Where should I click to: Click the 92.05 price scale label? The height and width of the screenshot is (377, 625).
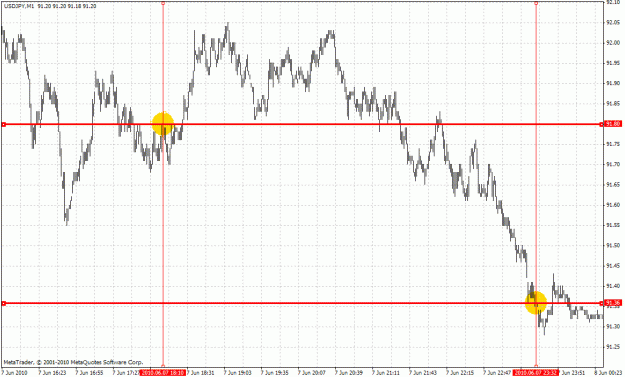tap(613, 22)
